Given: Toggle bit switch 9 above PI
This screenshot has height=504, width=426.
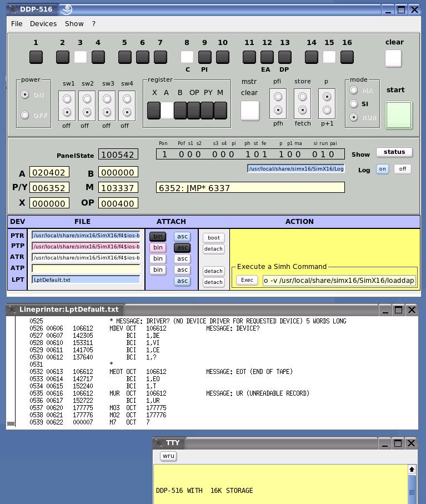Looking at the screenshot, I should [204, 57].
